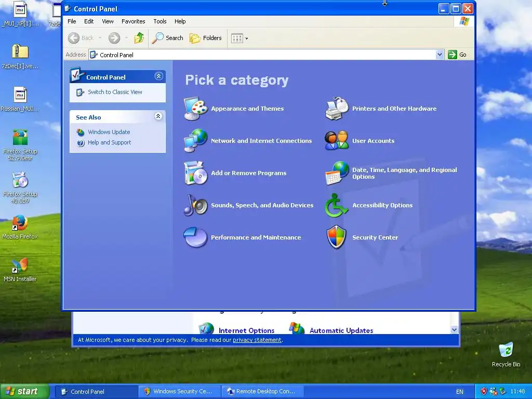Click Automatic Updates in Security Center window
Viewport: 532px width, 399px height.
(341, 330)
